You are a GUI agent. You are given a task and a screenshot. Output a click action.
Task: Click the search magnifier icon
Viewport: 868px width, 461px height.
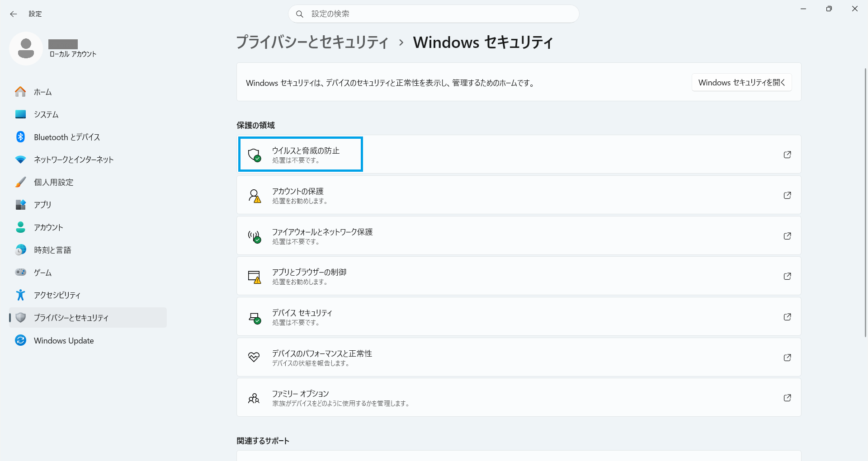click(x=299, y=14)
